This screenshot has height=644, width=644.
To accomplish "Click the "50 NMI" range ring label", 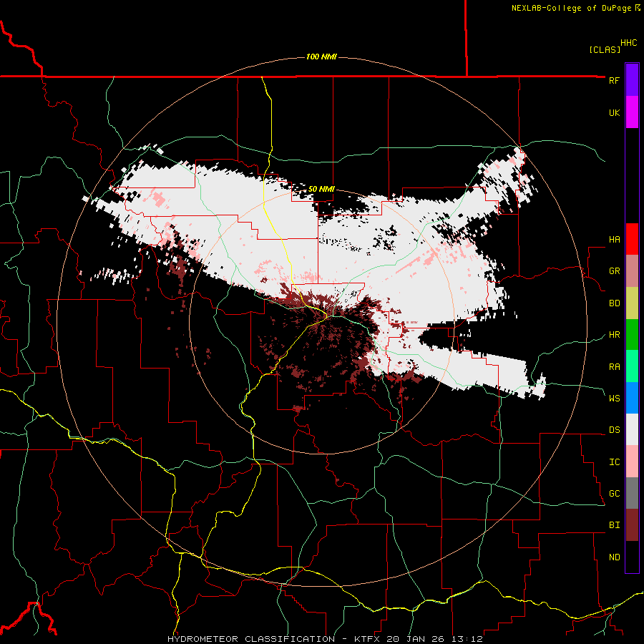I will 321,189.
